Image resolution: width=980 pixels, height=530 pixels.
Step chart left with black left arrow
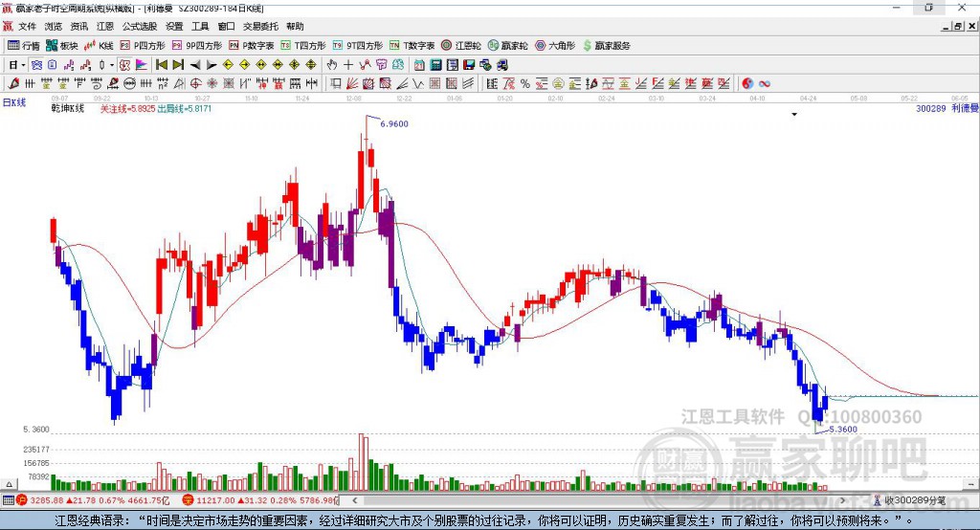pos(195,65)
